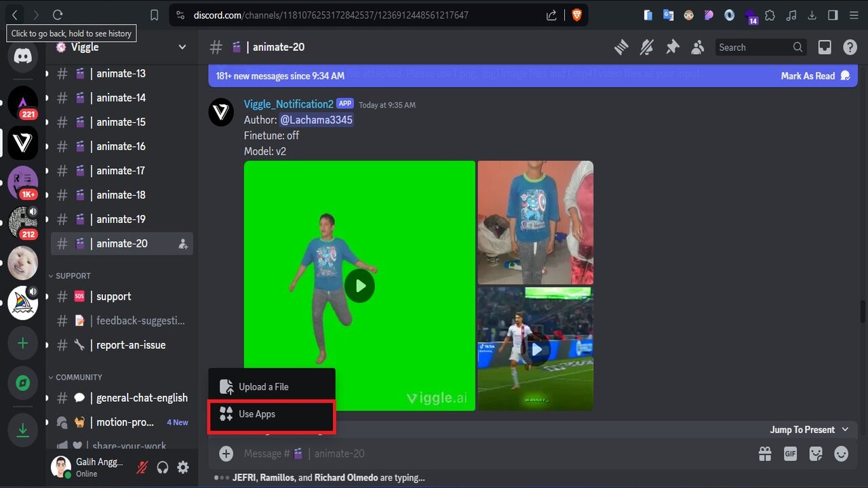Toggle the Brave Shields icon
Image resolution: width=868 pixels, height=488 pixels.
tap(577, 15)
